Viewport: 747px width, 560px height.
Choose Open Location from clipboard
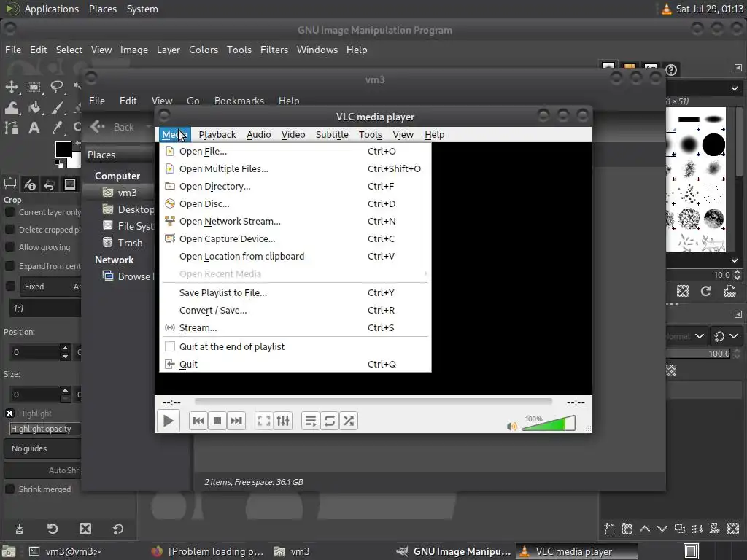click(x=295, y=256)
